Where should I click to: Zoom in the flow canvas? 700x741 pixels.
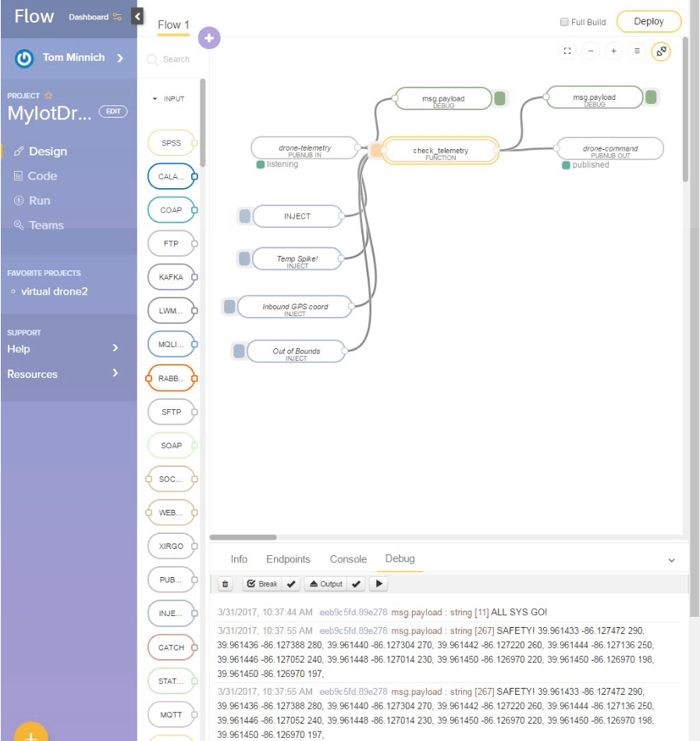pos(614,52)
